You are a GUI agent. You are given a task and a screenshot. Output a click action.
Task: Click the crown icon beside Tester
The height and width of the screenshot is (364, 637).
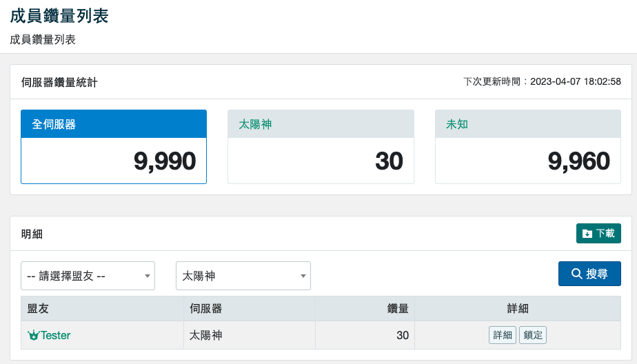[33, 336]
